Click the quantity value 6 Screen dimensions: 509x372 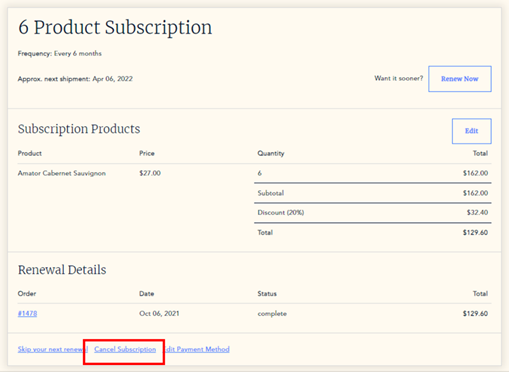260,173
